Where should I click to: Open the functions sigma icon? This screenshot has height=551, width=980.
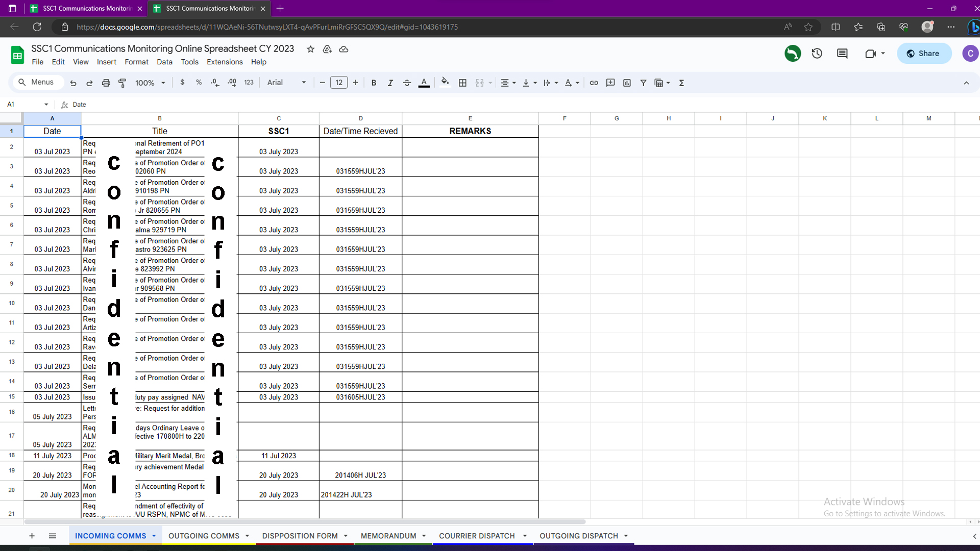(x=681, y=83)
